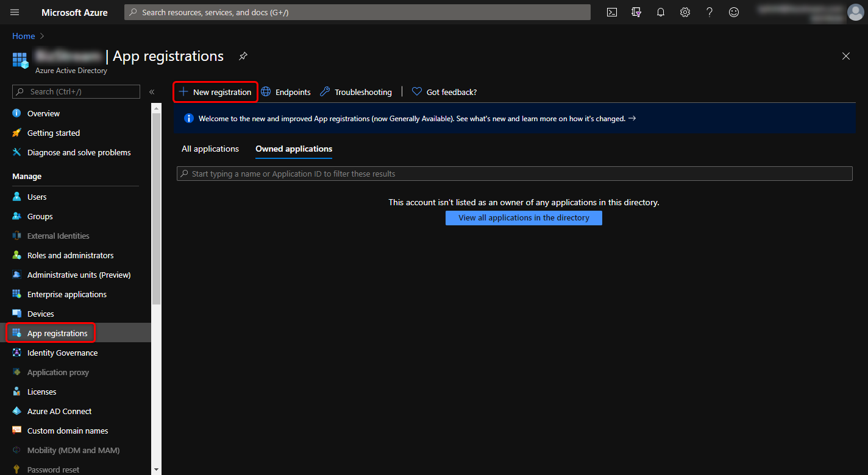
Task: Click the Diagnose and solve problems icon
Action: [16, 152]
